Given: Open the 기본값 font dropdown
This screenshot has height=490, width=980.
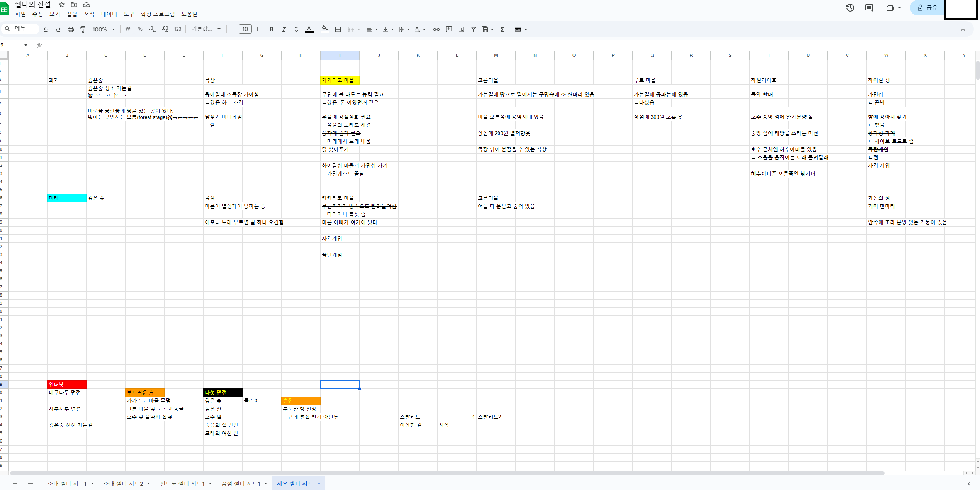Looking at the screenshot, I should pos(206,29).
